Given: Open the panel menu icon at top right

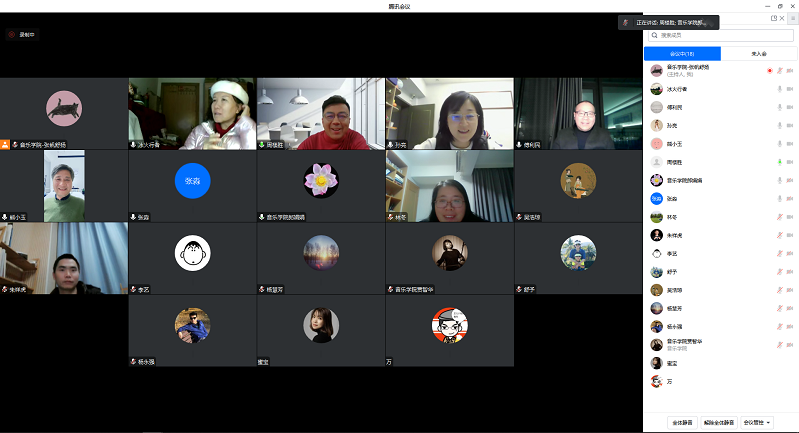Looking at the screenshot, I should pos(793,18).
